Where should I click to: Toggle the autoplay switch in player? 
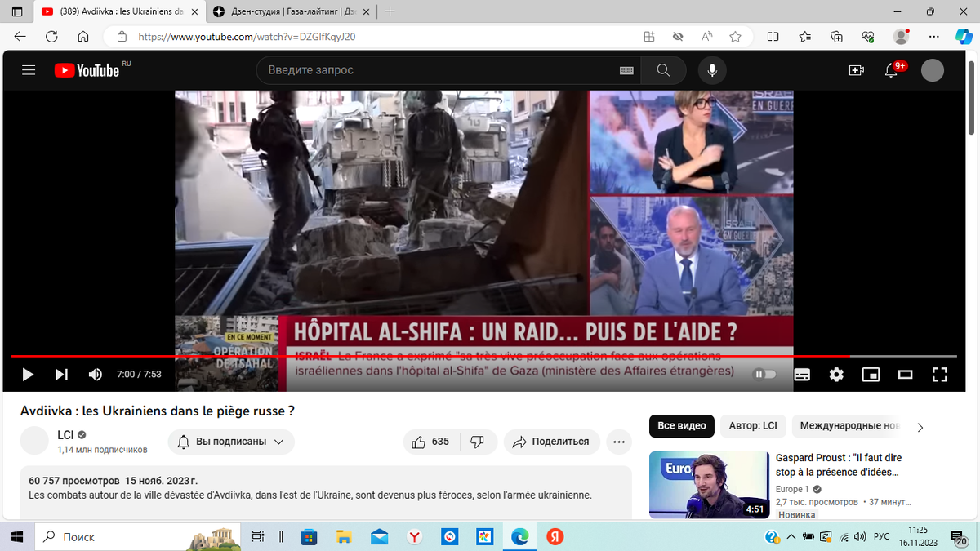(765, 375)
